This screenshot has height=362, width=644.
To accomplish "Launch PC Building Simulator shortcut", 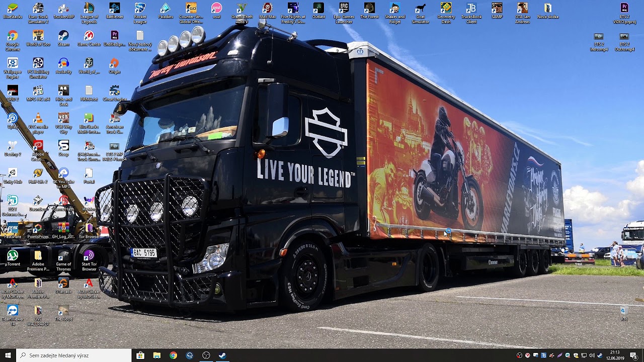I will [x=38, y=68].
